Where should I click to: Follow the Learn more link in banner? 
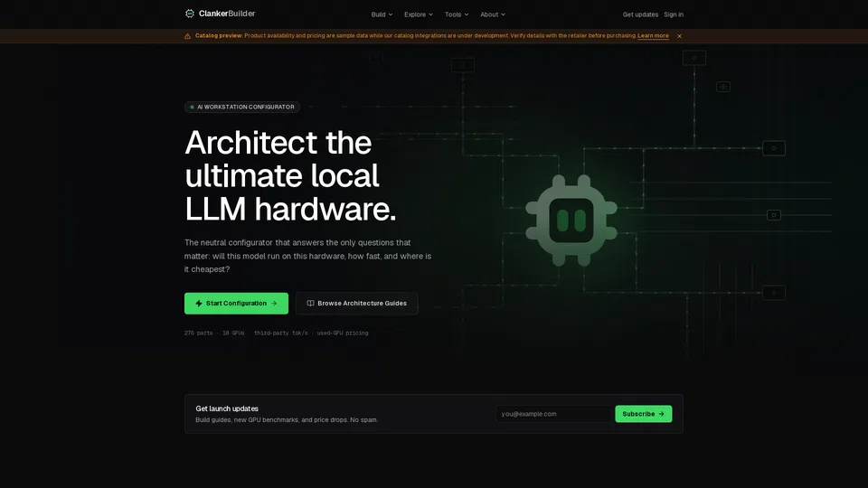click(x=653, y=36)
